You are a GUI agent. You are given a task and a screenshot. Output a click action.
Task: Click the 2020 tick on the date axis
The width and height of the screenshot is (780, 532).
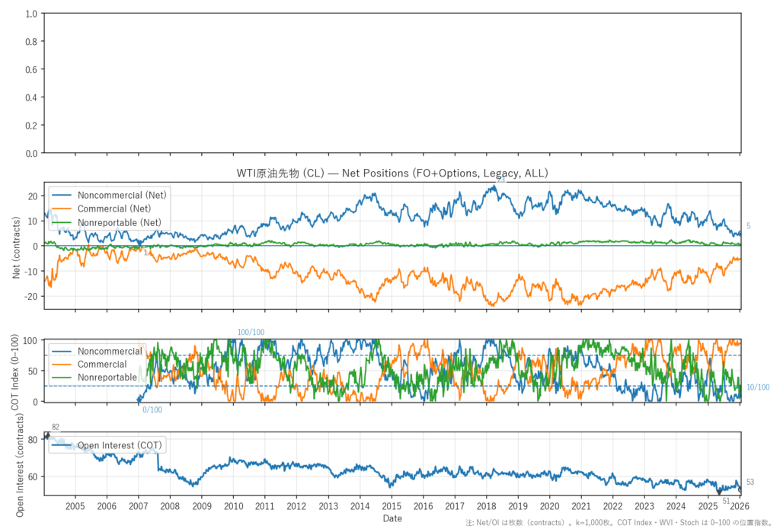tap(549, 505)
